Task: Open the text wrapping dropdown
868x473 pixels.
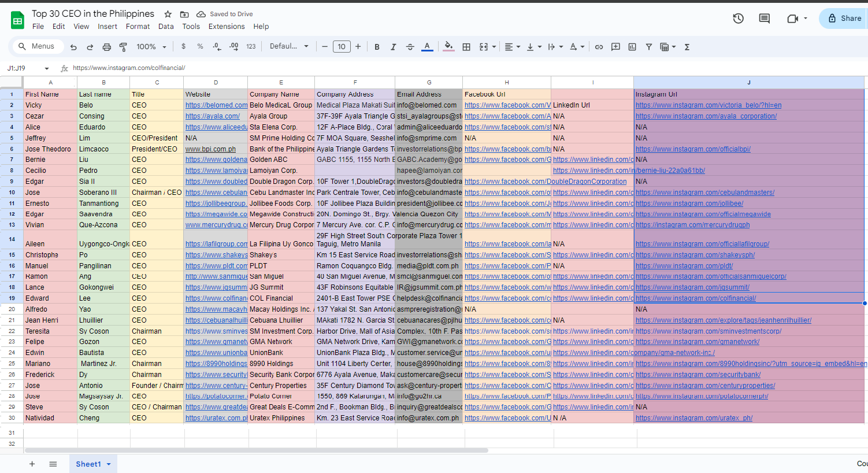Action: (555, 47)
